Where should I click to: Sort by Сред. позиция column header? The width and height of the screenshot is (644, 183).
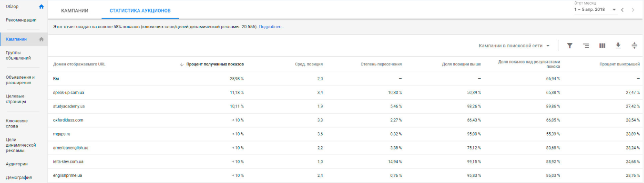[x=309, y=64]
